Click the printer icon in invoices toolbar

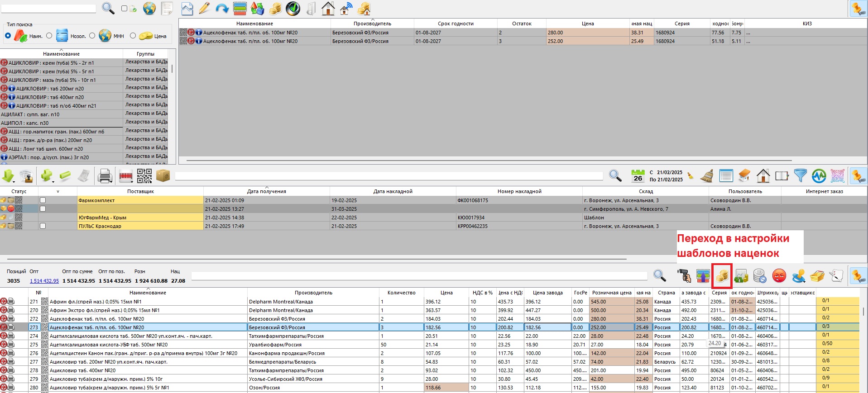pos(105,176)
